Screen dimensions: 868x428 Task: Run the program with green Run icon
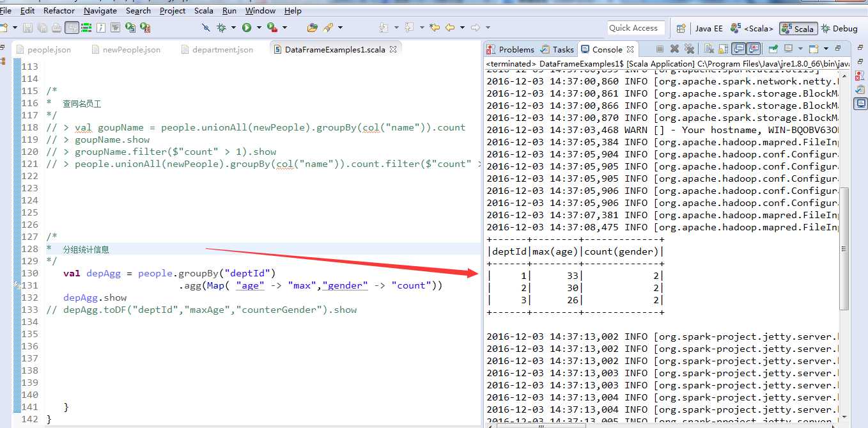(x=247, y=28)
